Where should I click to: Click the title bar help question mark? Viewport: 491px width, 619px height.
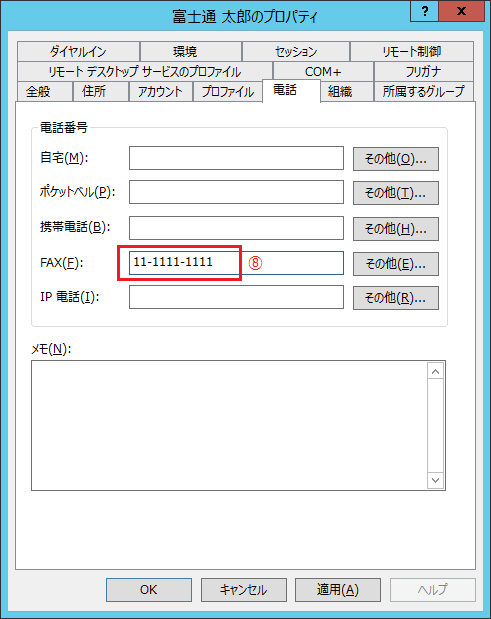pyautogui.click(x=425, y=11)
